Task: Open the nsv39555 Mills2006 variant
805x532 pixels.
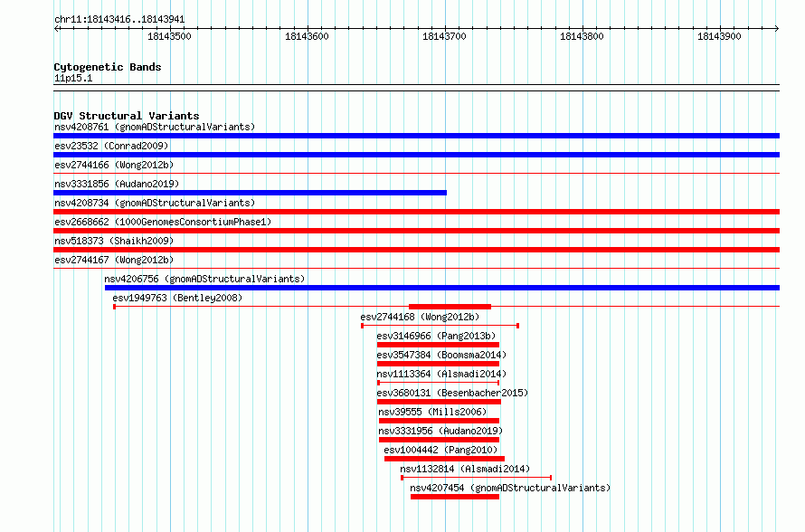Action: pos(432,412)
